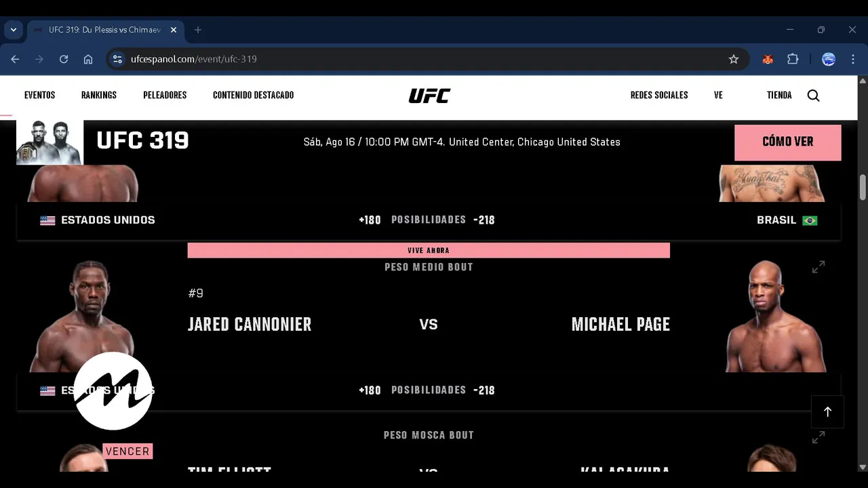Click the UFC logo in header

[429, 96]
